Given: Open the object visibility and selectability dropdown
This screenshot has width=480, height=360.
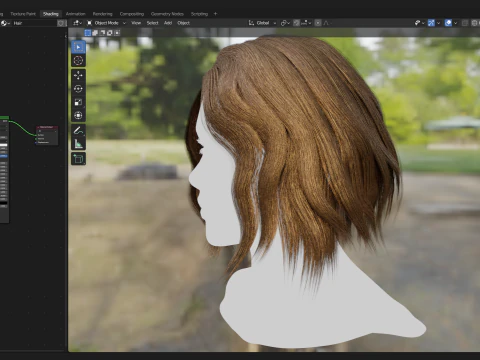Looking at the screenshot, I should click(419, 23).
